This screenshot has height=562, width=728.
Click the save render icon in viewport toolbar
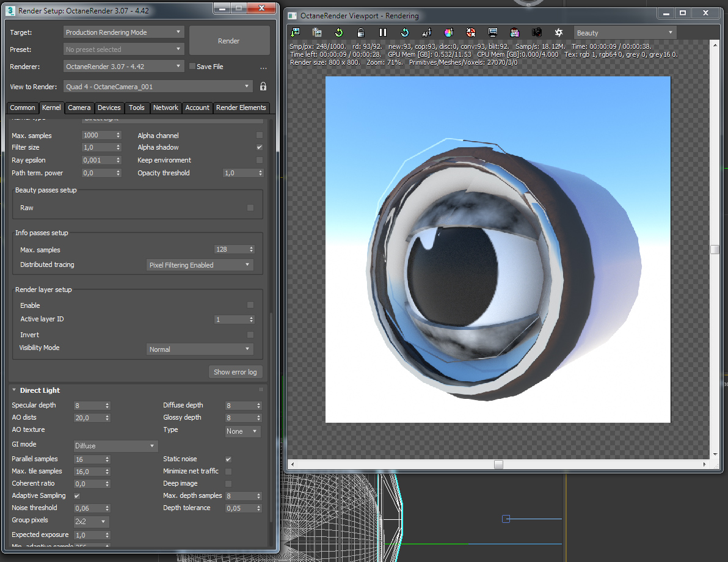[x=295, y=32]
